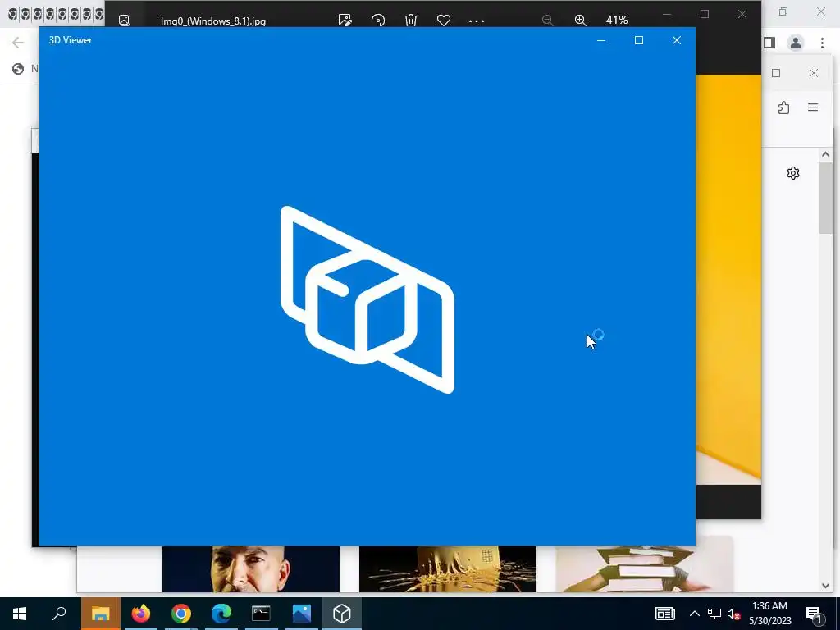
Task: Open the Chrome three-dot vertical menu
Action: point(822,43)
